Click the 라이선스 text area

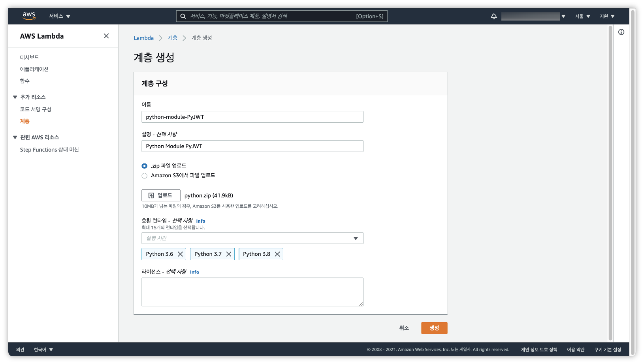pos(252,292)
